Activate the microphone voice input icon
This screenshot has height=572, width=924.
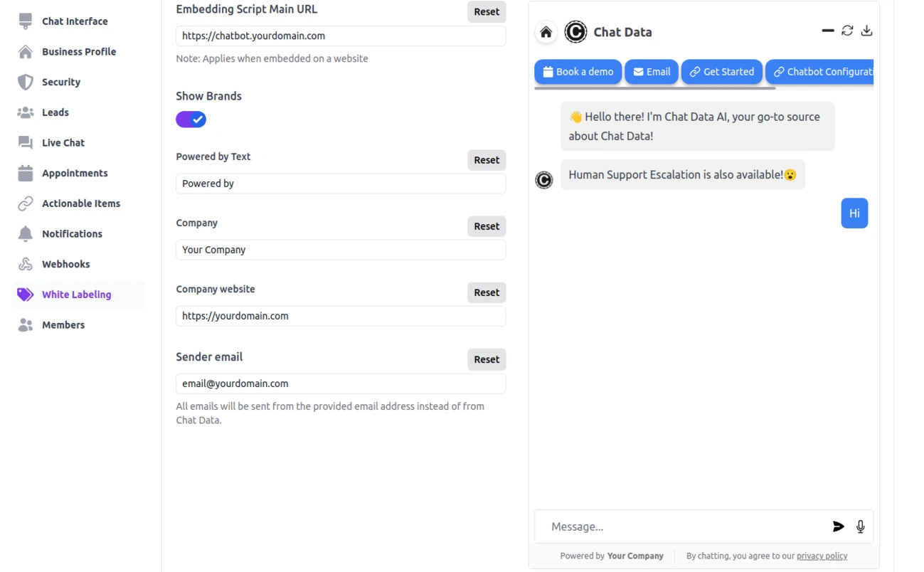[x=860, y=526]
